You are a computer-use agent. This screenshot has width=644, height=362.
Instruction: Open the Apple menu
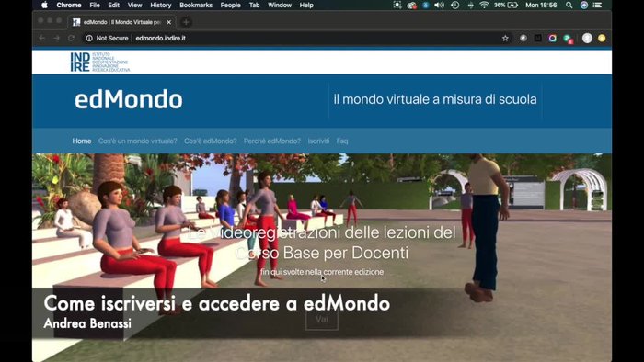pos(45,5)
